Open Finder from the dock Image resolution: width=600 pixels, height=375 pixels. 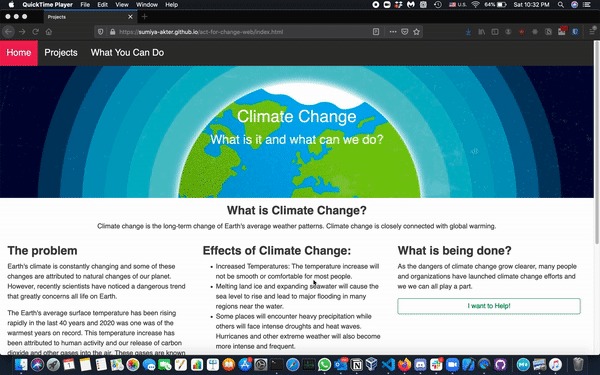[x=21, y=364]
